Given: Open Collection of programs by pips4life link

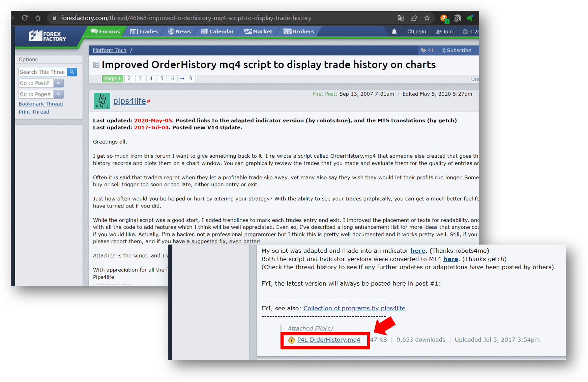Looking at the screenshot, I should click(354, 308).
